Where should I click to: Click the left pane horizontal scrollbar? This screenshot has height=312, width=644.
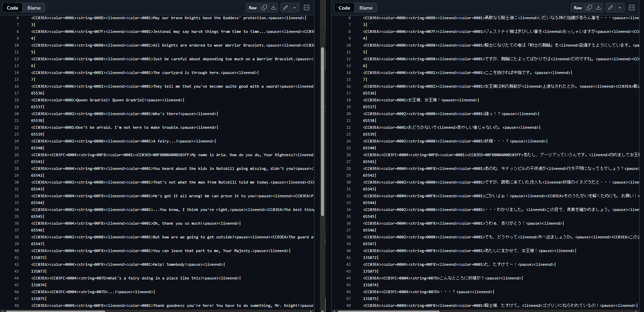coord(55,311)
